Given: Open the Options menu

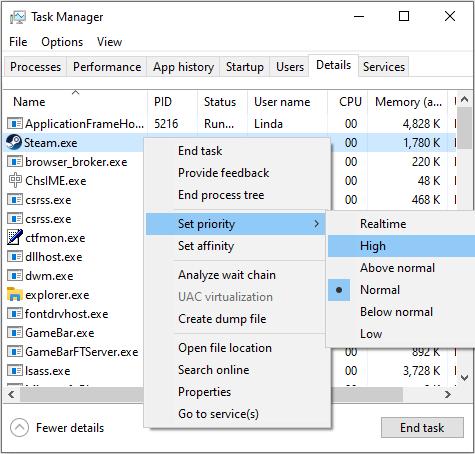Looking at the screenshot, I should [62, 42].
